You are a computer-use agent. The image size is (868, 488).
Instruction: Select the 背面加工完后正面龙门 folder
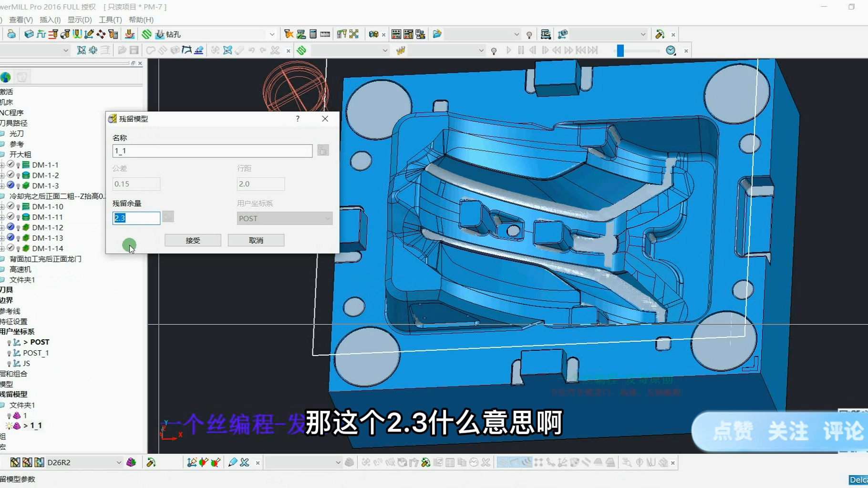[45, 259]
